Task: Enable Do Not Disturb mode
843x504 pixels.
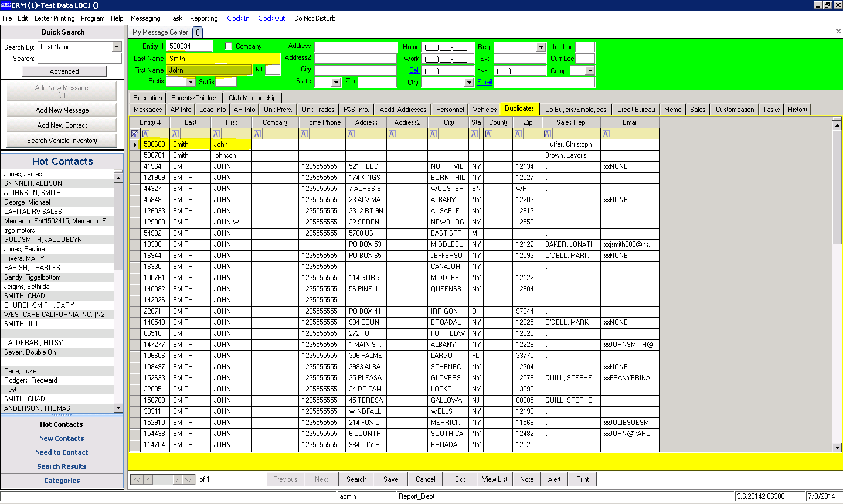Action: point(315,18)
